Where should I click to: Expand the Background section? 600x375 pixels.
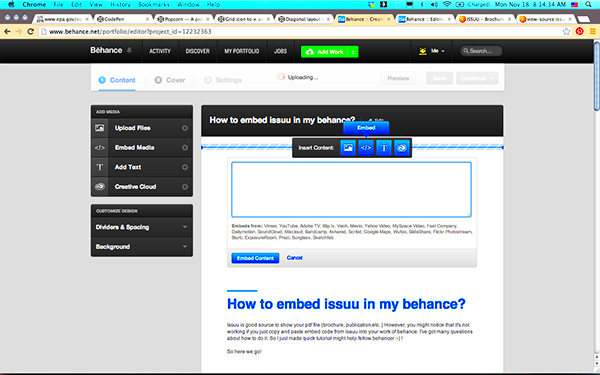[142, 246]
